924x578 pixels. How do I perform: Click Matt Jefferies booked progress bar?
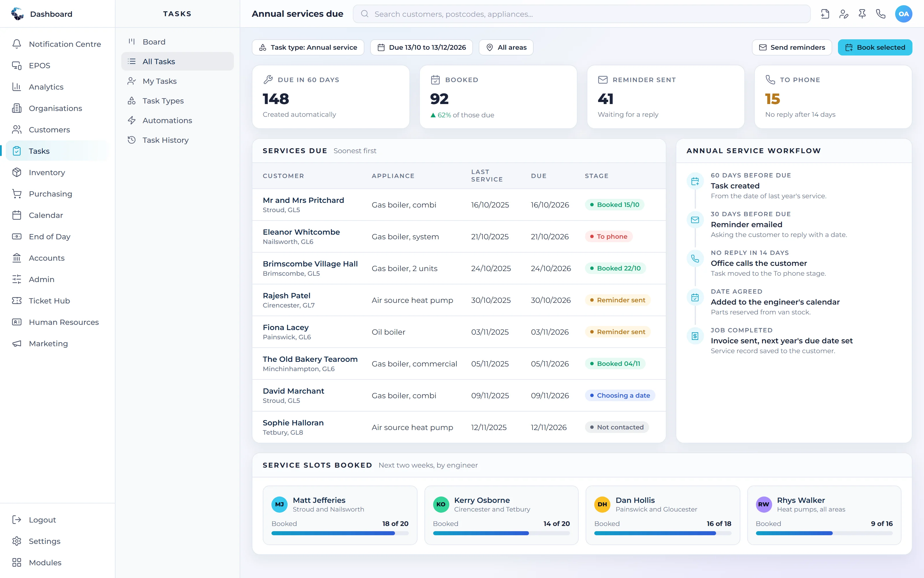pos(340,533)
